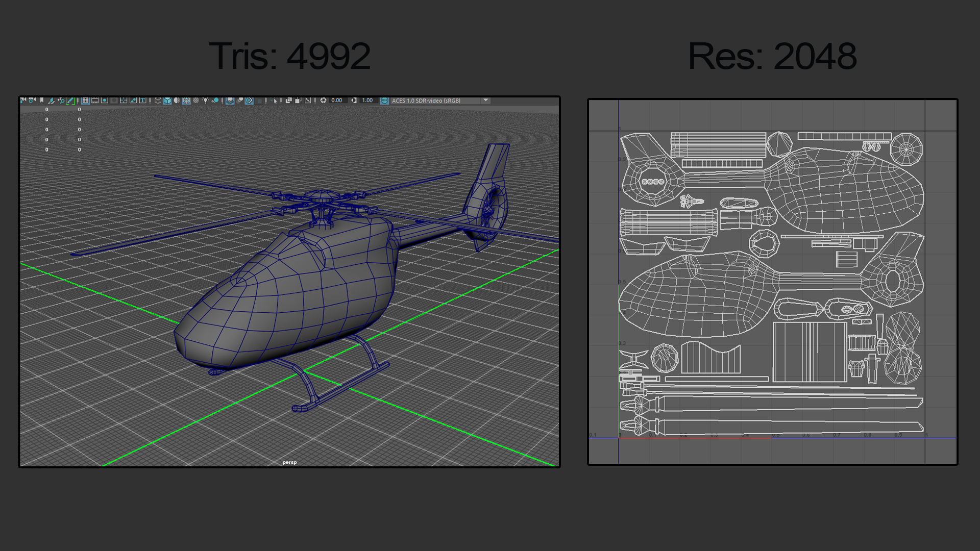
Task: Turn on use all lights bulb icon
Action: coord(205,101)
